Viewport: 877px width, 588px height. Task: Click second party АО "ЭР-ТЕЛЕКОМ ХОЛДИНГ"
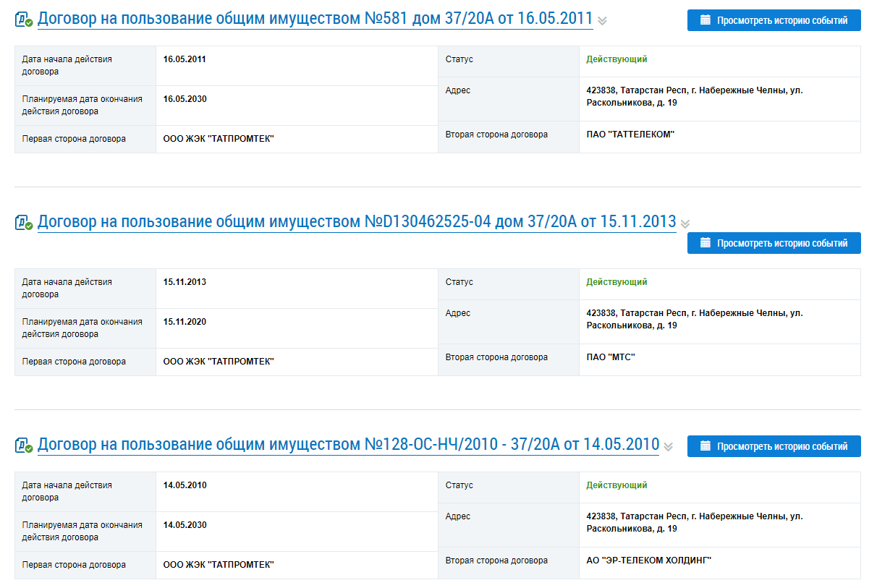pos(649,561)
